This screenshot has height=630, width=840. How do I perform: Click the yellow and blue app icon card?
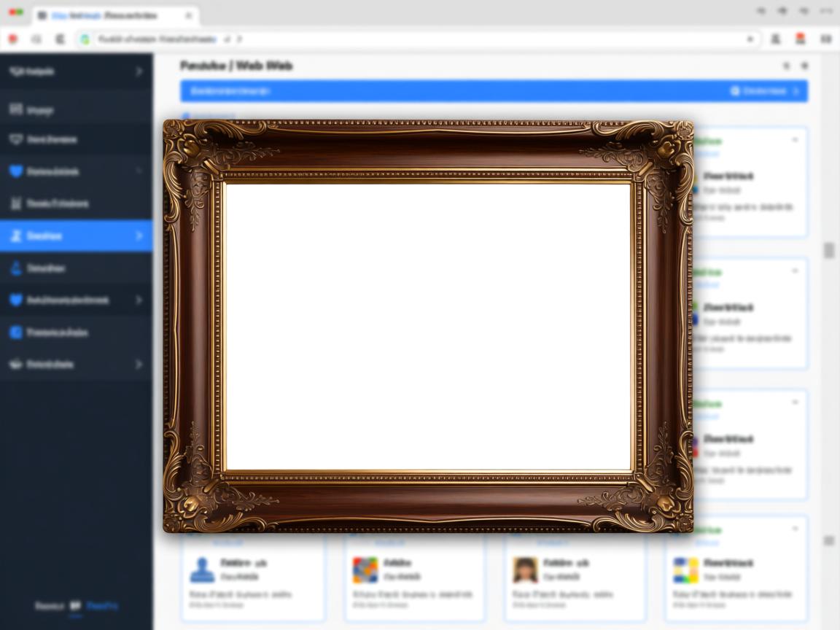click(x=685, y=569)
